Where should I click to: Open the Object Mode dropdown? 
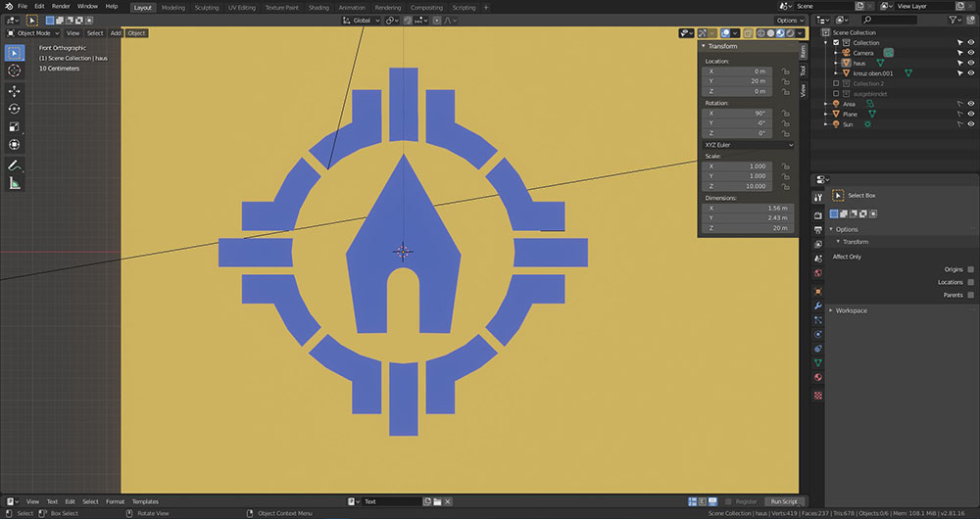point(35,33)
